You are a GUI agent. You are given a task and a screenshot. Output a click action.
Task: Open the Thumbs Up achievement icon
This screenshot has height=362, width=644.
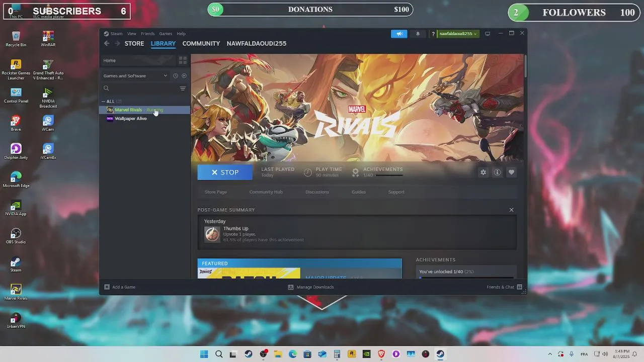tap(212, 234)
